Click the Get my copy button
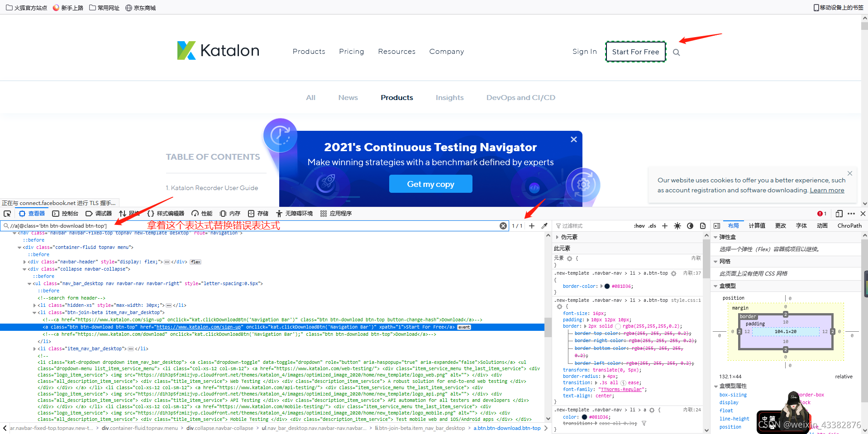Image resolution: width=868 pixels, height=434 pixels. pyautogui.click(x=430, y=184)
